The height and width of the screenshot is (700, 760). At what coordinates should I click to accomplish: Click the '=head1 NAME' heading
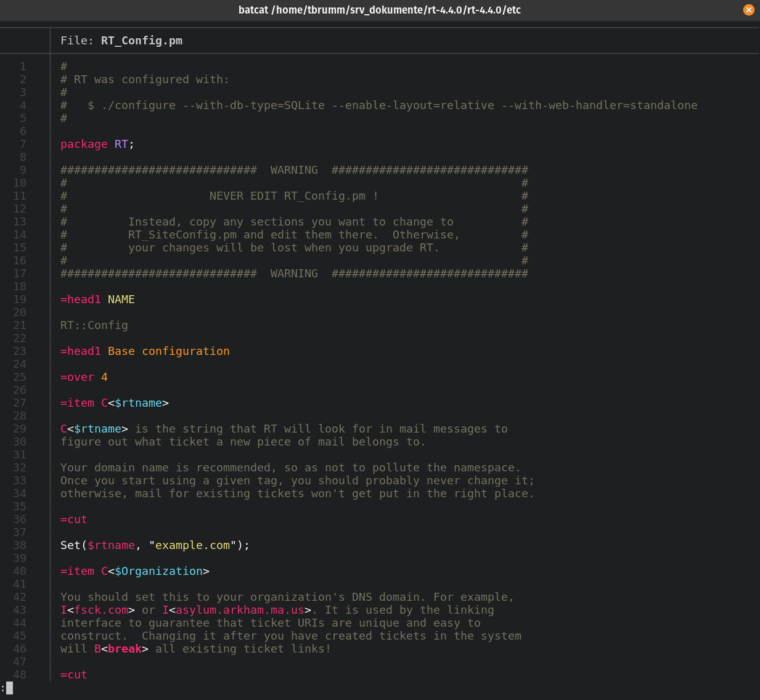(x=97, y=299)
